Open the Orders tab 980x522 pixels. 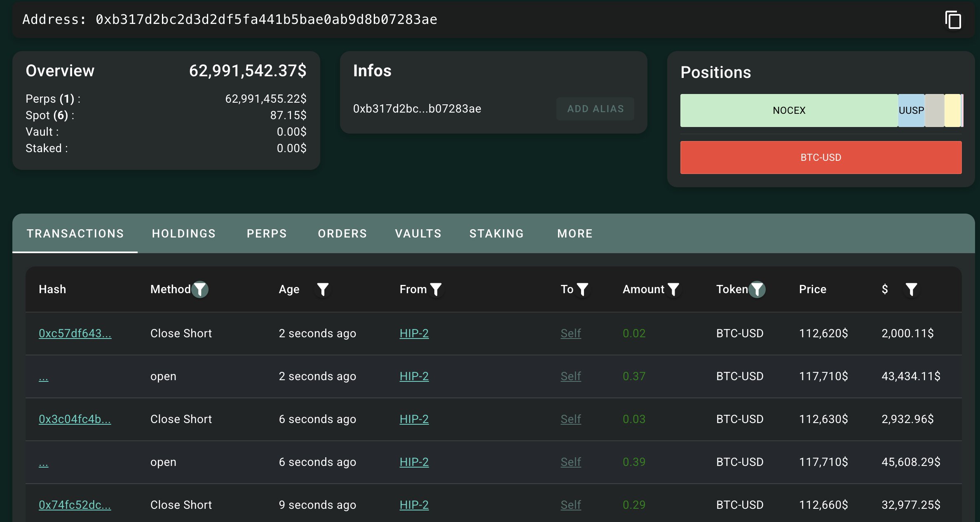click(342, 233)
